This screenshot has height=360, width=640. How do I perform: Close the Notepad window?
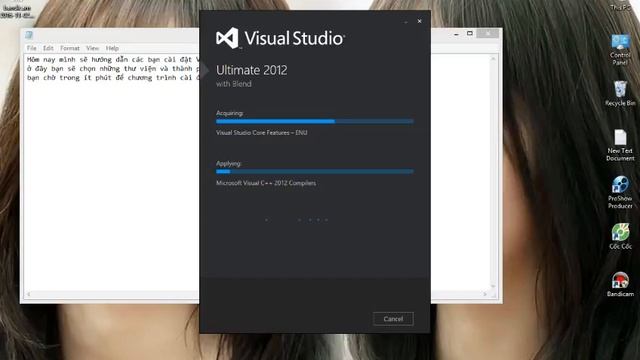(x=488, y=33)
